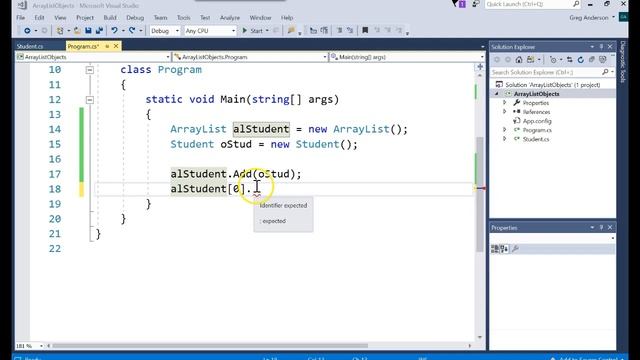Click the Refresh icon in Solution Explorer
Viewport: 640px width, 360px height.
click(581, 60)
